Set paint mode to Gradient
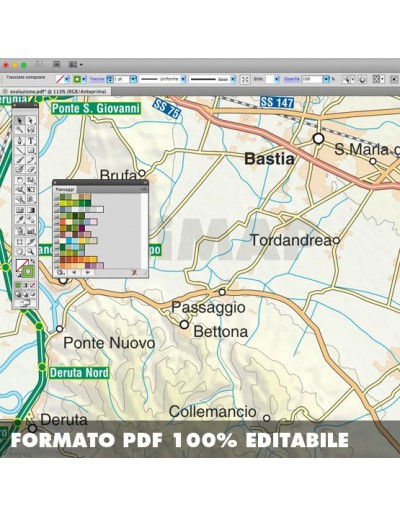Viewport: 400px width, 517px height. pos(25,285)
